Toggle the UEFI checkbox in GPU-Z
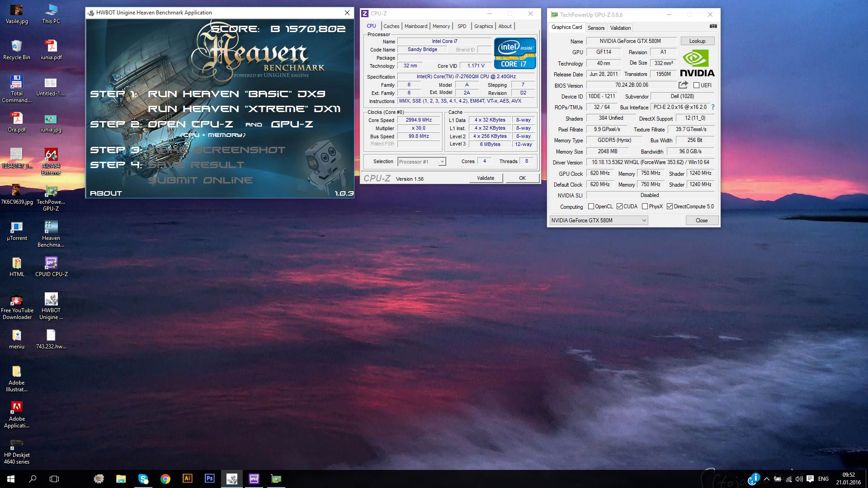 click(x=696, y=85)
